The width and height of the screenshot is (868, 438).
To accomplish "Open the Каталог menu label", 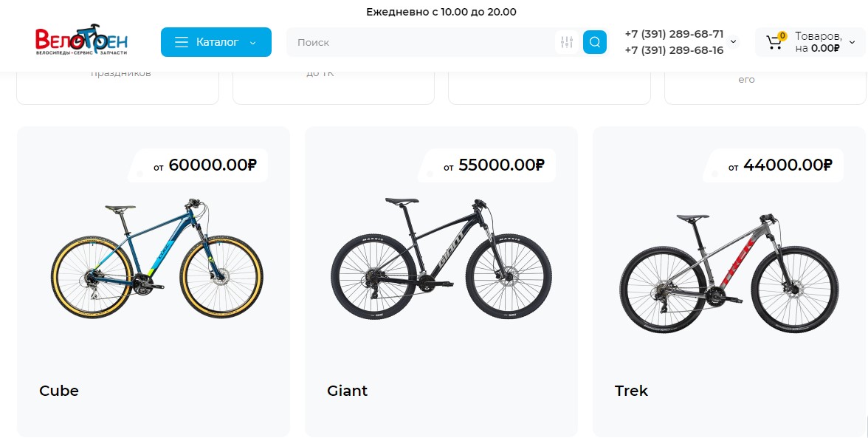I will 217,42.
